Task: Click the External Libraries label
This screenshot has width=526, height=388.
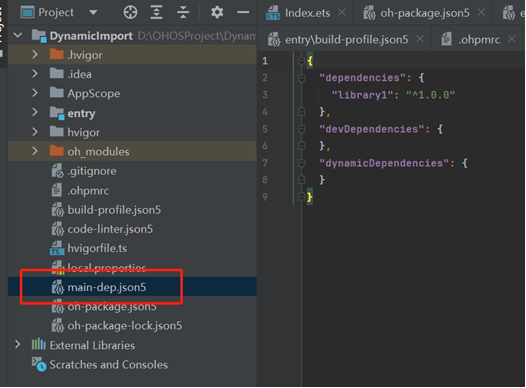Action: 92,345
